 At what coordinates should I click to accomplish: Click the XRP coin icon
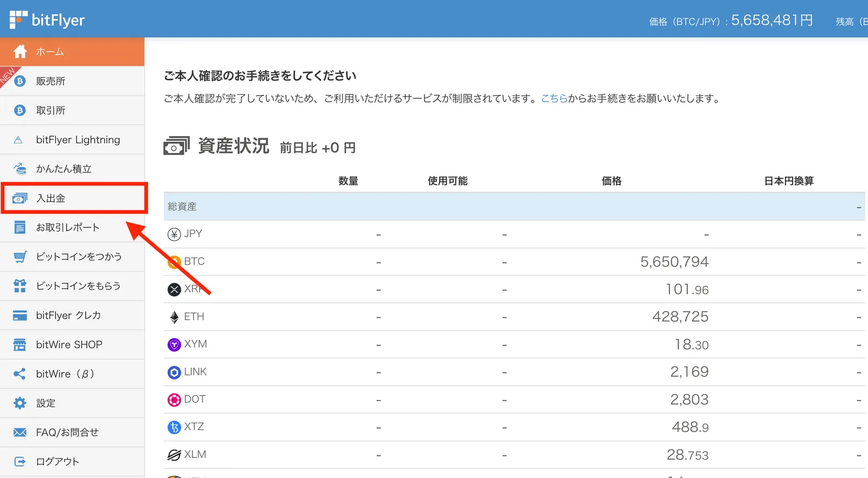[x=174, y=289]
